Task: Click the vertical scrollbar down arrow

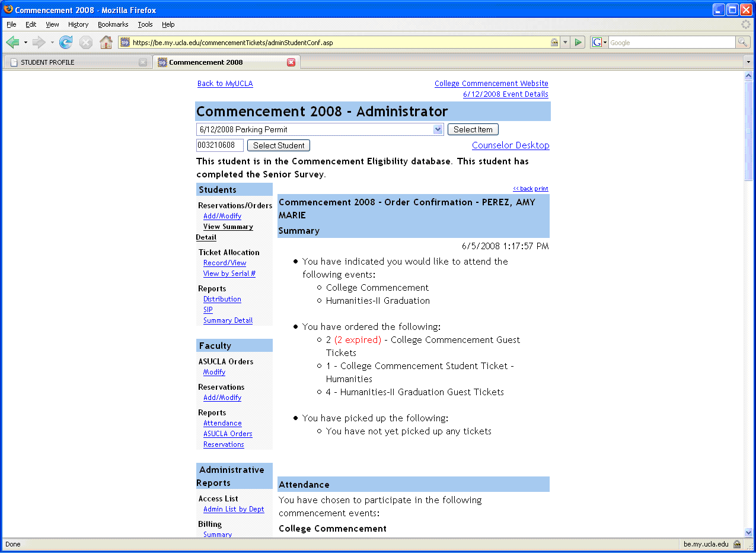Action: point(748,532)
